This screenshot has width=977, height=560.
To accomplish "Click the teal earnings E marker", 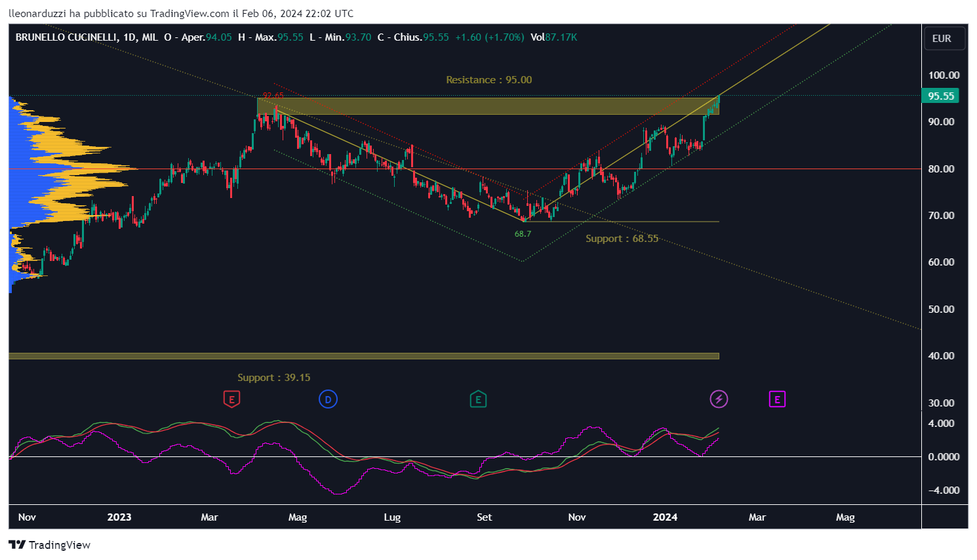I will (x=478, y=399).
